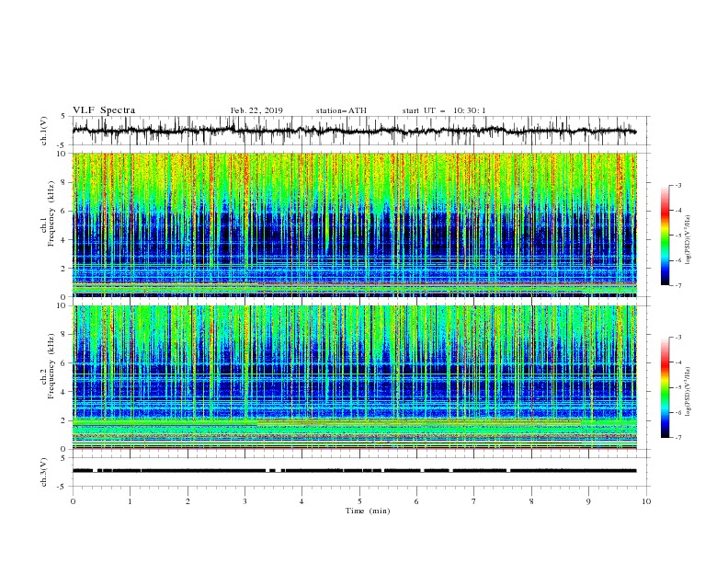Click the "10" tick on the time axis

coord(646,501)
